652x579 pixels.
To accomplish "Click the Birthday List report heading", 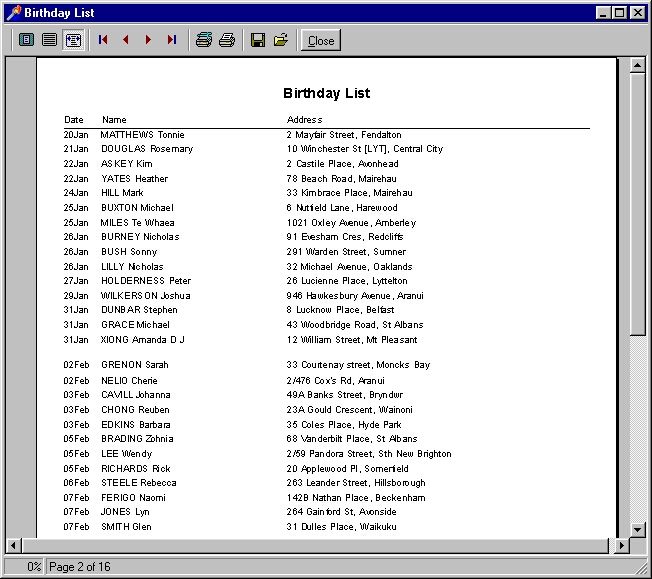I will pos(326,93).
